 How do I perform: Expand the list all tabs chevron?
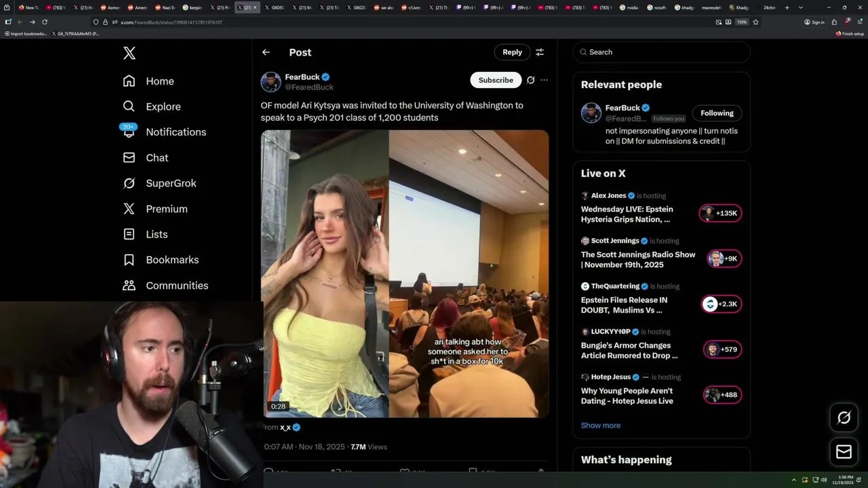[x=801, y=7]
